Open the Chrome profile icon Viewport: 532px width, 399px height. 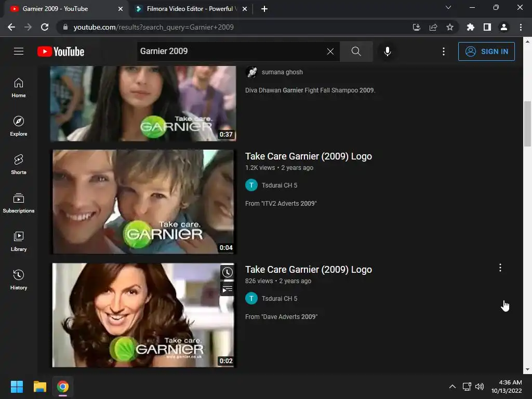(x=504, y=27)
